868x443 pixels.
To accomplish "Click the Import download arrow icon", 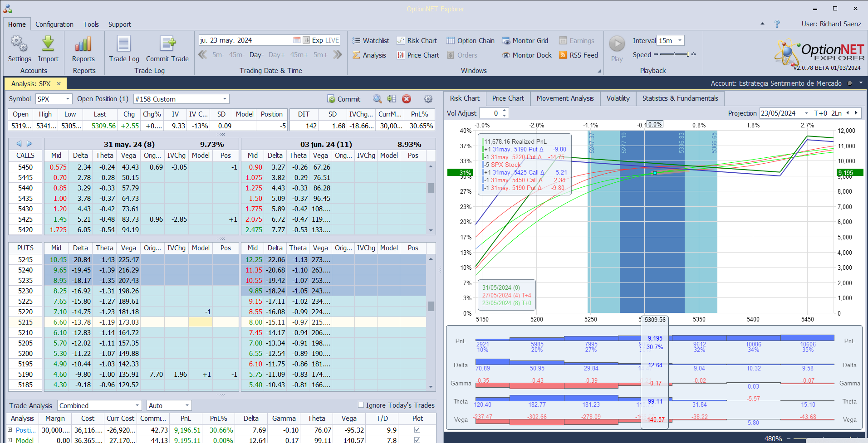I will click(48, 44).
